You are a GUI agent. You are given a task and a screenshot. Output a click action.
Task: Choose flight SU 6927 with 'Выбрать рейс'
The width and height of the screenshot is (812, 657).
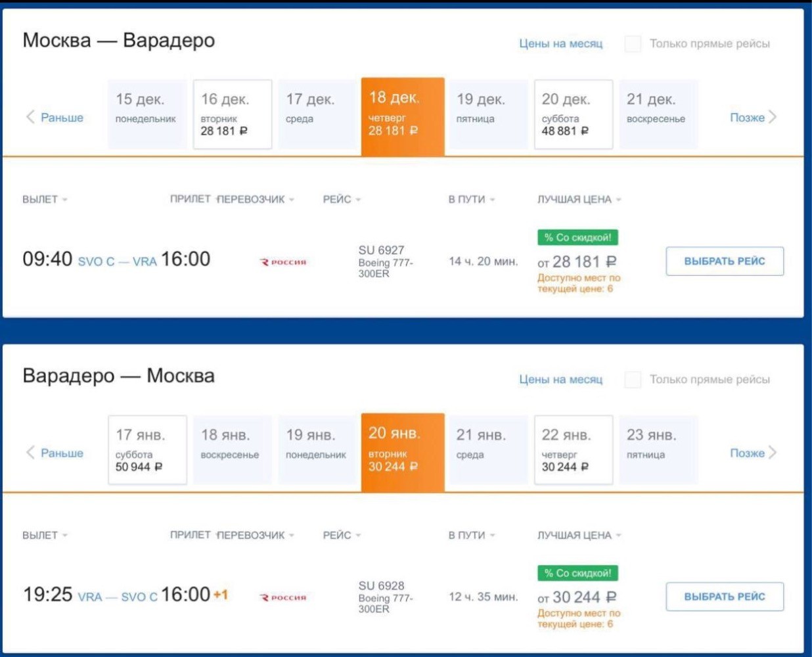[x=725, y=261]
